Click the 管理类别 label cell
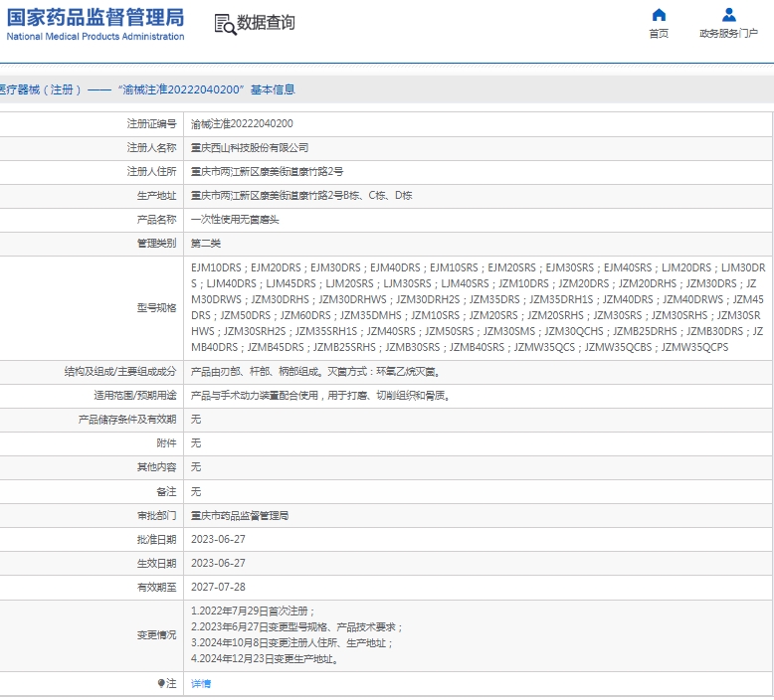The height and width of the screenshot is (700, 774). tap(92, 244)
